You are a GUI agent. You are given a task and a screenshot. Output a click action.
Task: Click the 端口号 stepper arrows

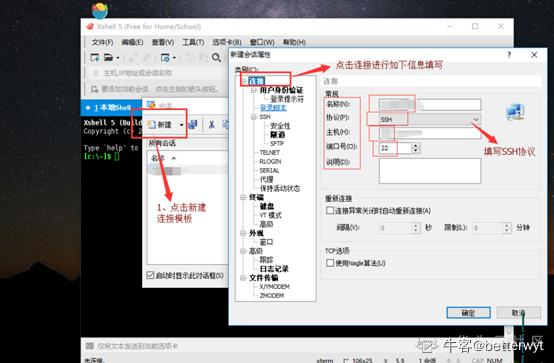click(x=416, y=148)
